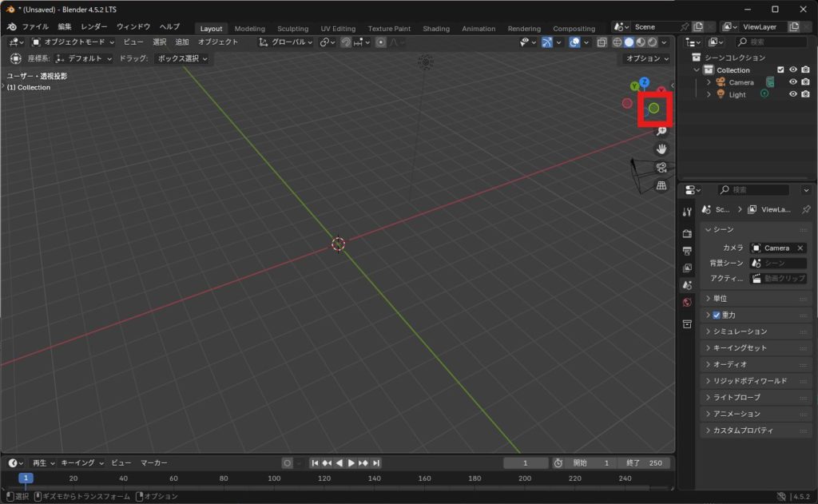Image resolution: width=818 pixels, height=504 pixels.
Task: Click the オプション button in the viewport
Action: click(x=646, y=58)
